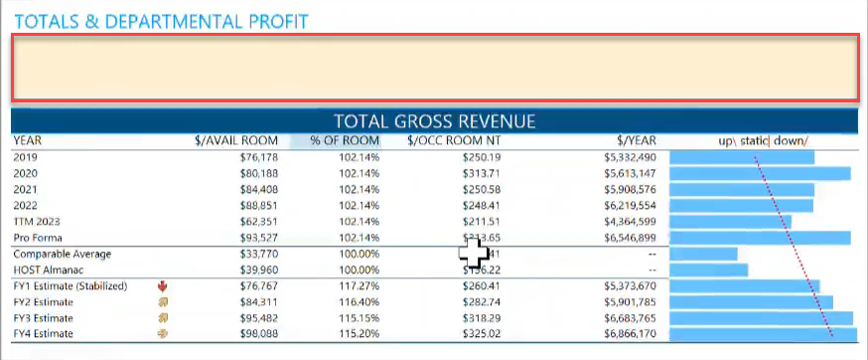Click the FY4 Estimate sideways arrow icon
This screenshot has width=868, height=360.
point(163,334)
